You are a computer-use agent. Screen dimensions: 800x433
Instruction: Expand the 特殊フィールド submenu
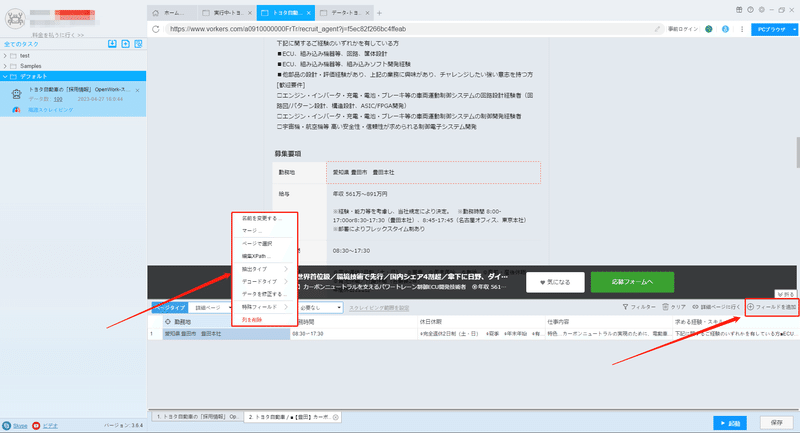point(286,307)
